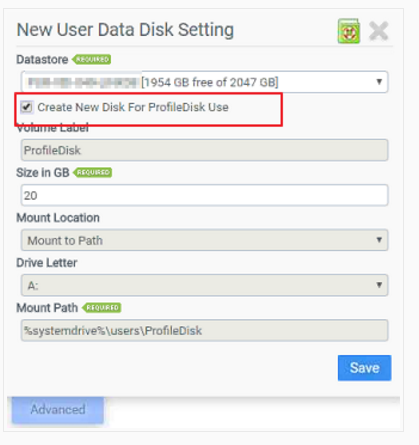This screenshot has width=419, height=445.
Task: Click the Drive Letter field label
Action: pos(47,263)
